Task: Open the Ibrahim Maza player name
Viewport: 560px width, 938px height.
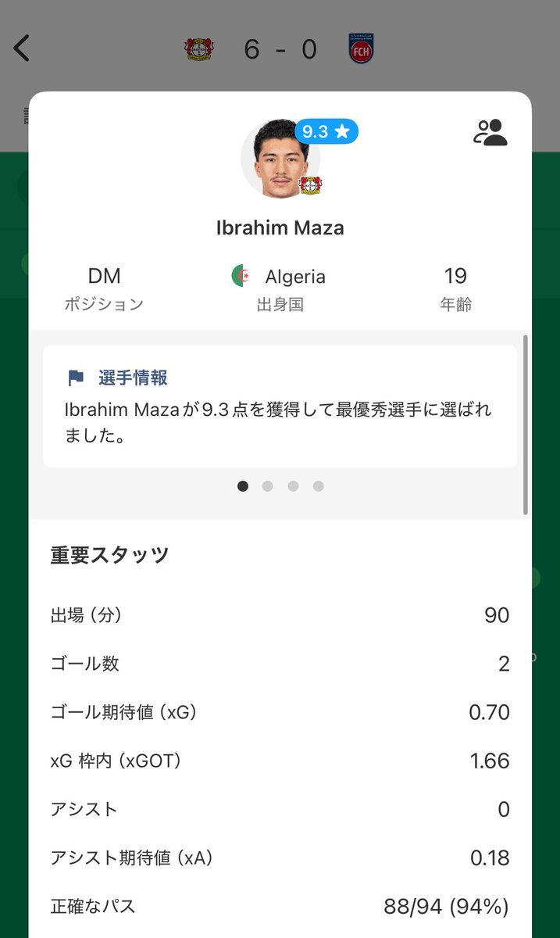Action: coord(280,227)
